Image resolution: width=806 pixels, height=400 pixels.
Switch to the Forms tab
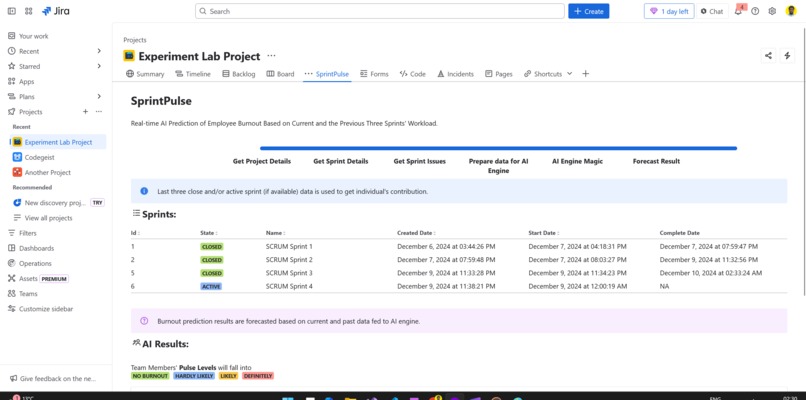point(374,74)
